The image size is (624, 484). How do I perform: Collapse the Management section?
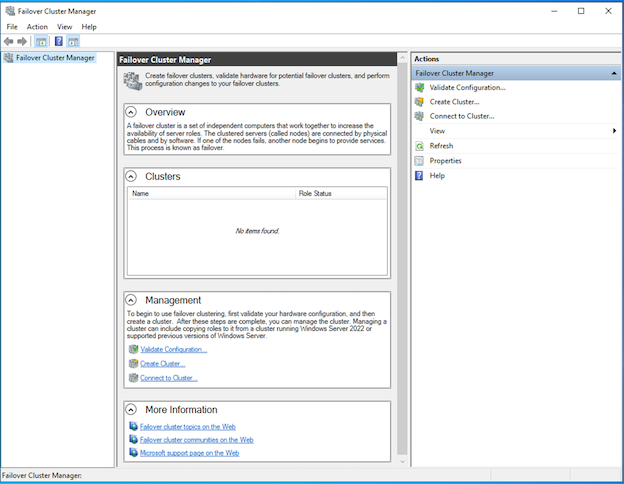click(131, 300)
